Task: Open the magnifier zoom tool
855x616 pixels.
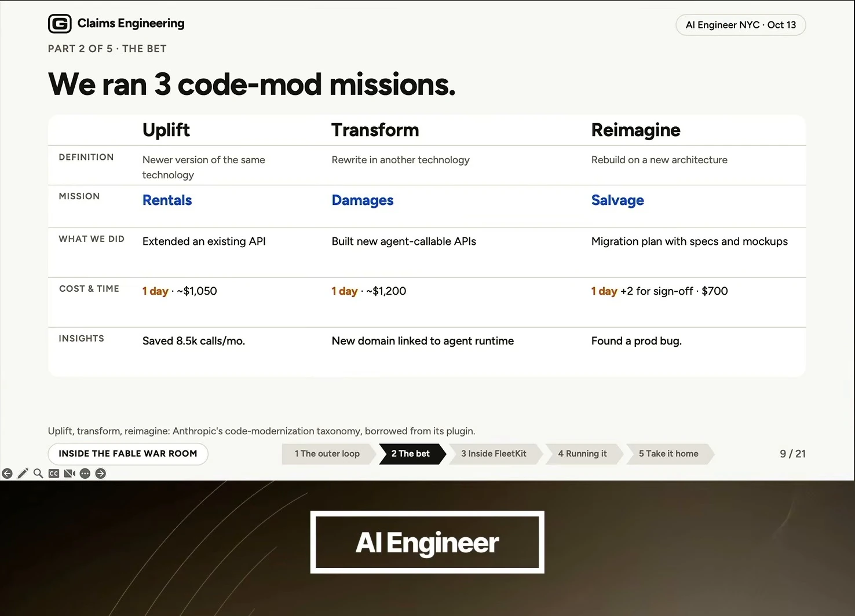Action: coord(38,474)
